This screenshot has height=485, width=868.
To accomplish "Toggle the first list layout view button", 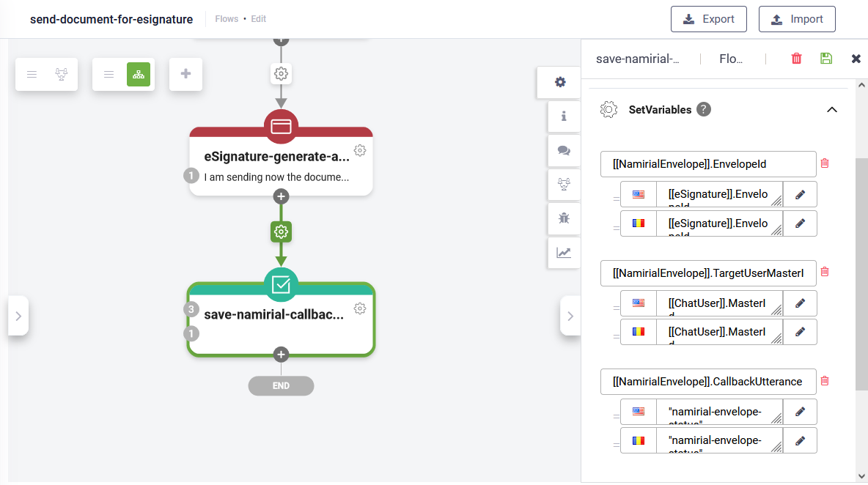I will tap(32, 74).
